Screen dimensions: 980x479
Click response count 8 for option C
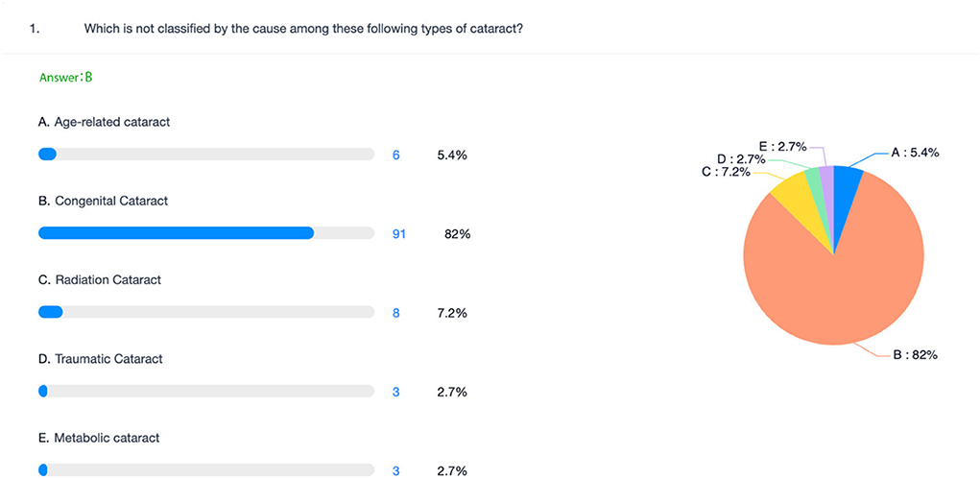(395, 313)
